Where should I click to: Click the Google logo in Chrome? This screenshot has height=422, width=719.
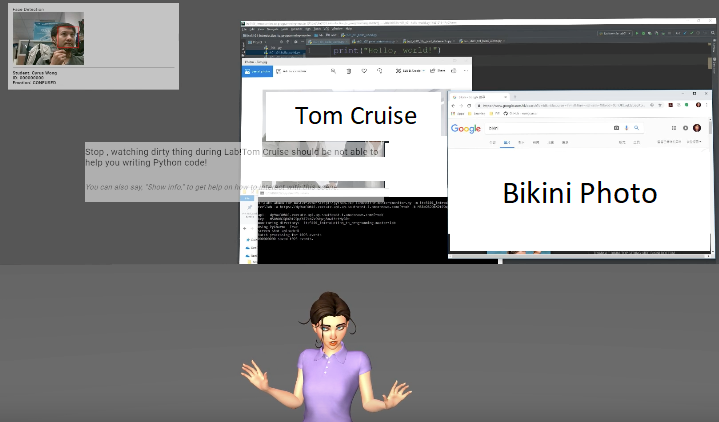tap(465, 128)
